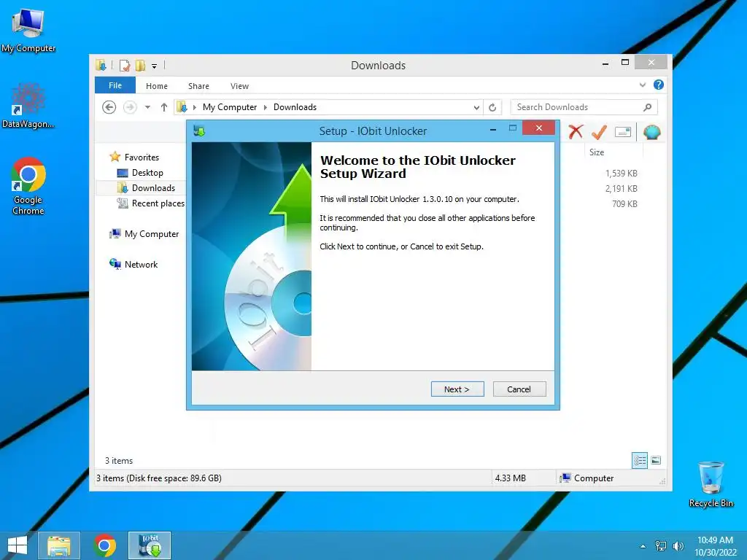Go up one folder level
Image resolution: width=747 pixels, height=560 pixels.
tap(164, 107)
